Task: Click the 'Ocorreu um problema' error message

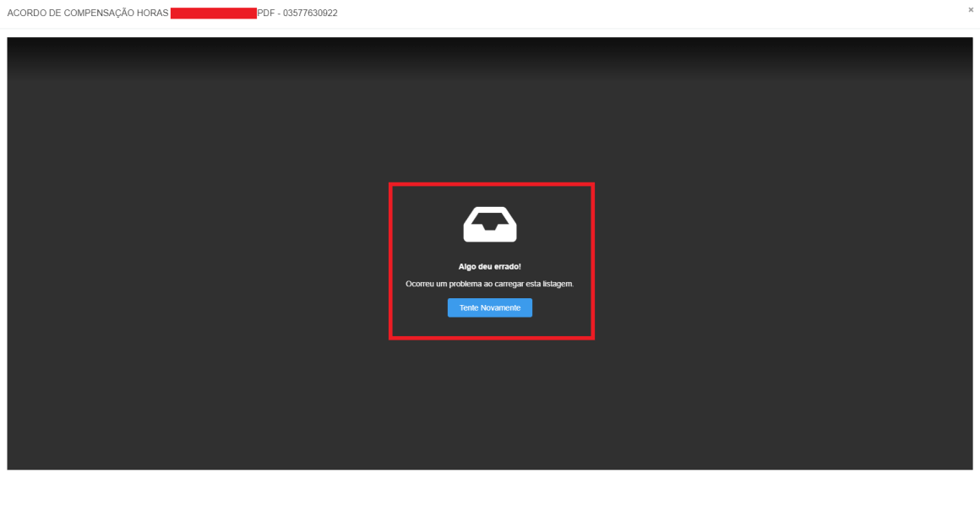Action: 489,284
